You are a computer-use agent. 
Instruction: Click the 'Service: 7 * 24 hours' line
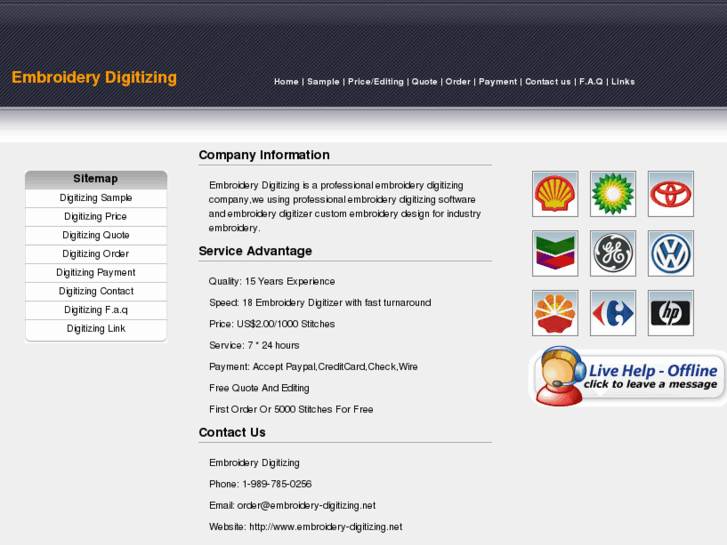(x=254, y=346)
